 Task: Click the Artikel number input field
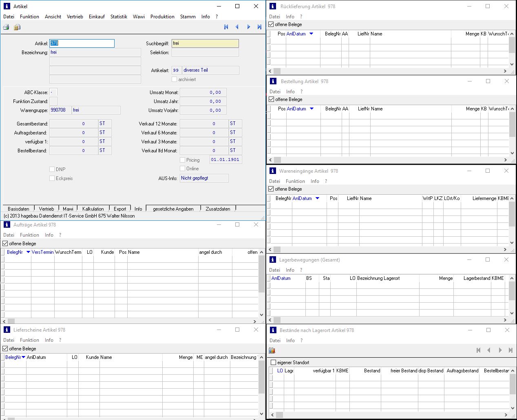(x=82, y=43)
